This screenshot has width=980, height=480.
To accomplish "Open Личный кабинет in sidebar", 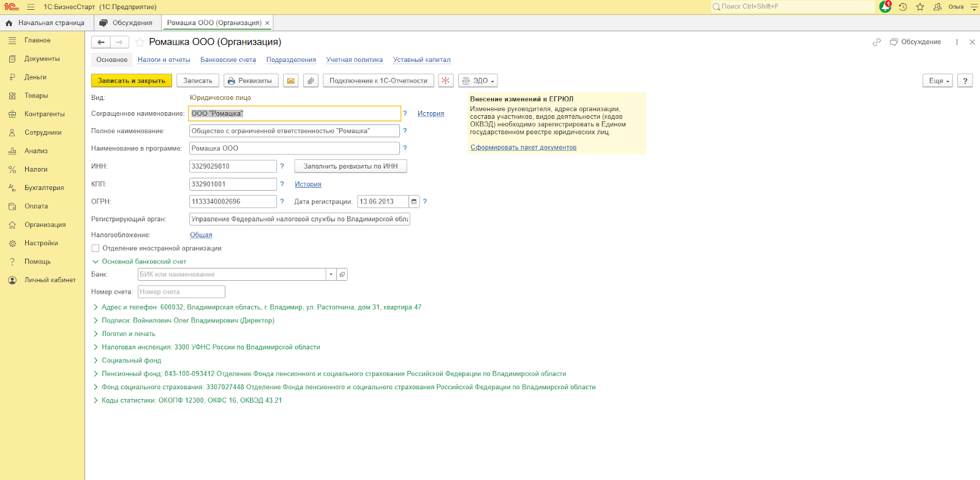I will click(43, 280).
